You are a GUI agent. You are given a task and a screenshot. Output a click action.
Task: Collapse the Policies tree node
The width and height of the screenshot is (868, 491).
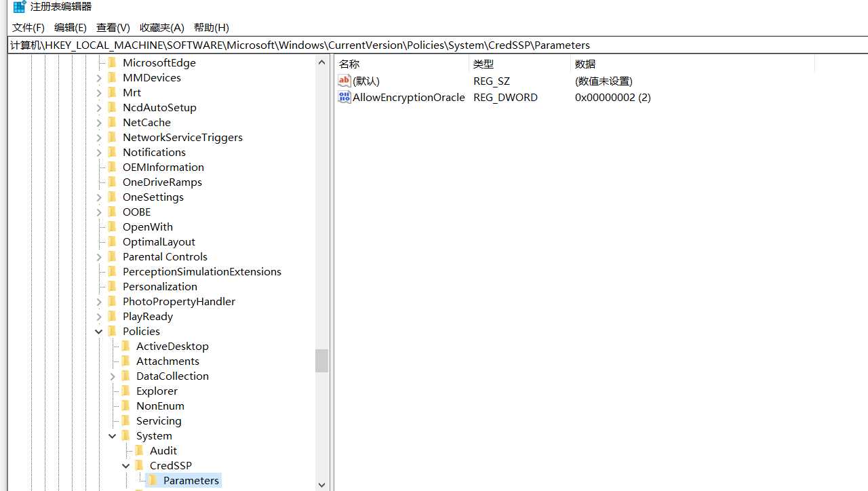pos(99,331)
